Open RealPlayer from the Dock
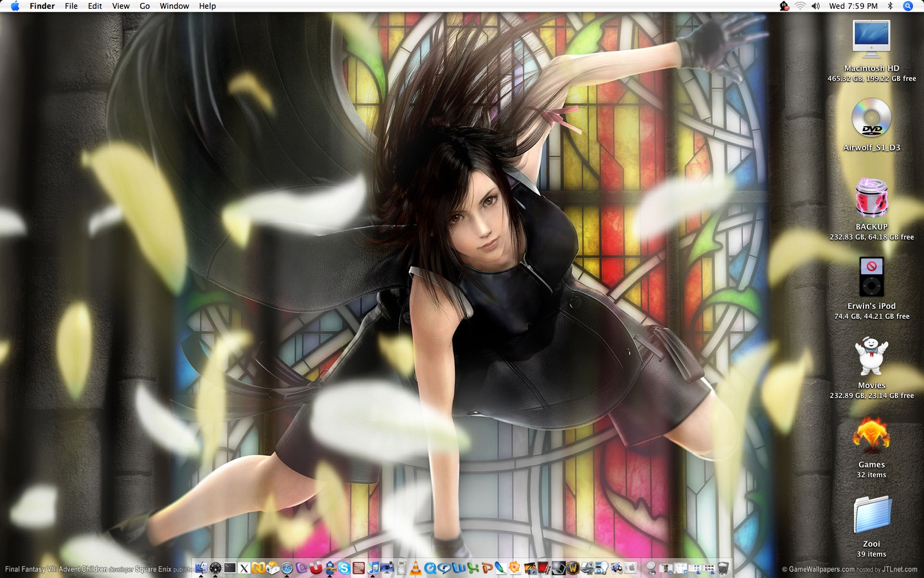This screenshot has width=924, height=578. (x=444, y=568)
